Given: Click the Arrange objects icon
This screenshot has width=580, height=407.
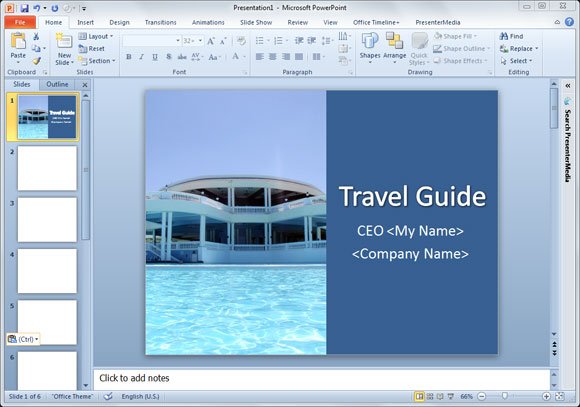Looking at the screenshot, I should pos(394,47).
